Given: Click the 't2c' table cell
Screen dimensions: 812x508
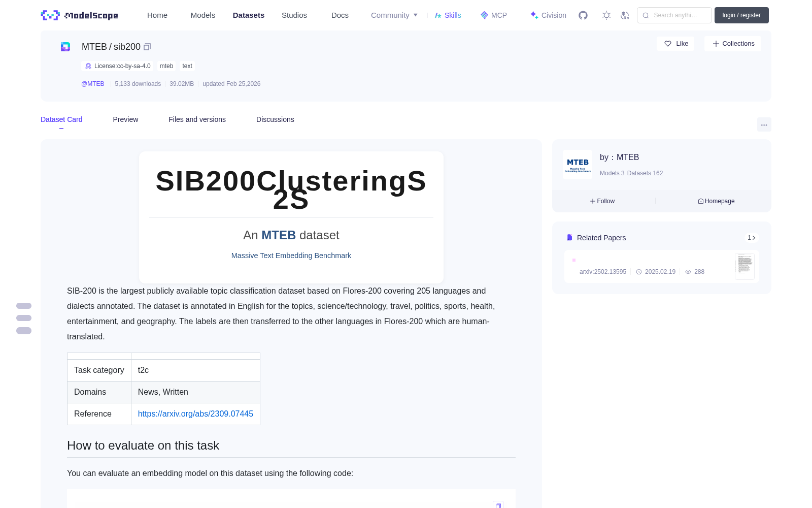Looking at the screenshot, I should [x=195, y=370].
